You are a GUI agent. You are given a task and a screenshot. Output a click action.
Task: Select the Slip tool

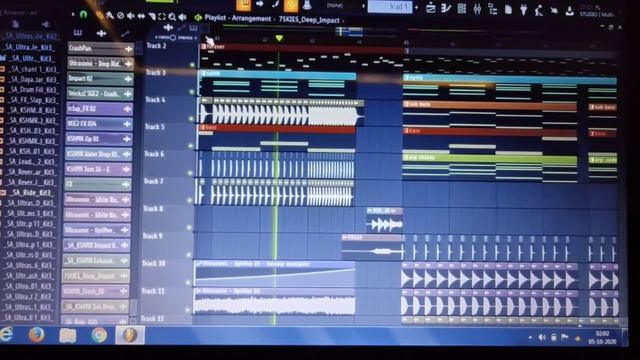click(x=141, y=16)
